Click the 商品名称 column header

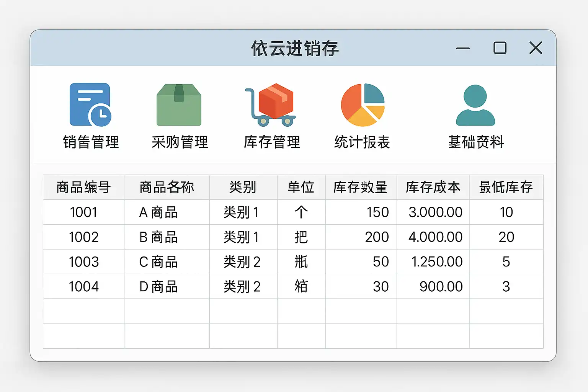(x=167, y=187)
